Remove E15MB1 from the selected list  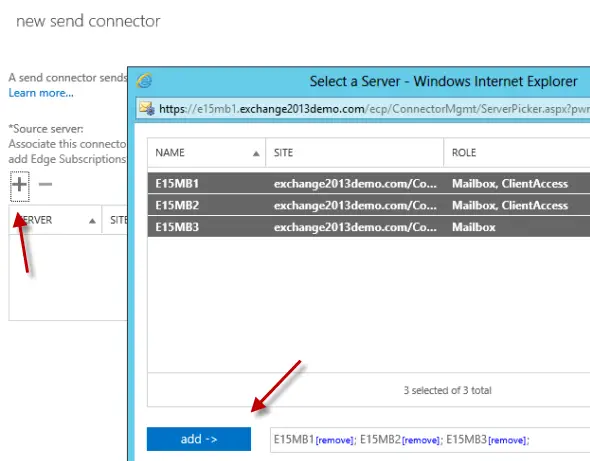point(335,440)
